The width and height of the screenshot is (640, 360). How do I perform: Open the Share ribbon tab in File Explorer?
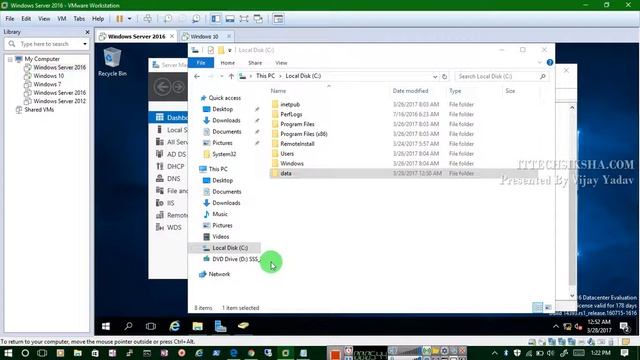tap(255, 63)
